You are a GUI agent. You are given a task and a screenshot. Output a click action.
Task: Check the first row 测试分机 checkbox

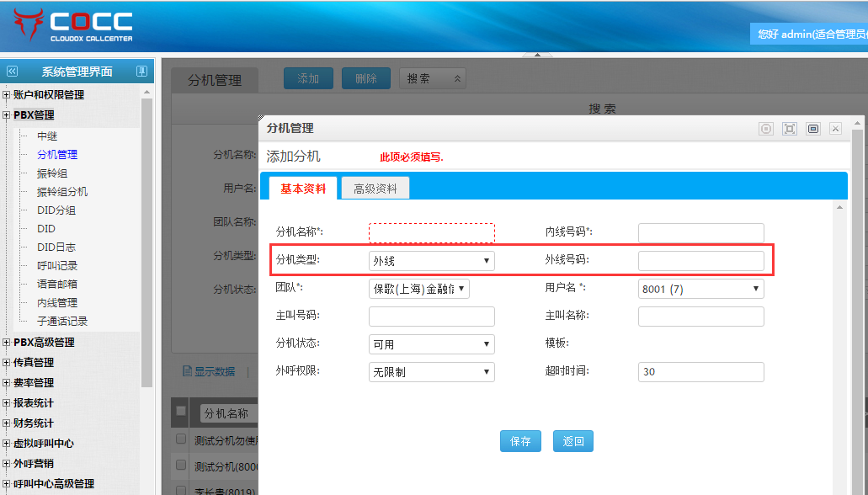click(x=180, y=439)
